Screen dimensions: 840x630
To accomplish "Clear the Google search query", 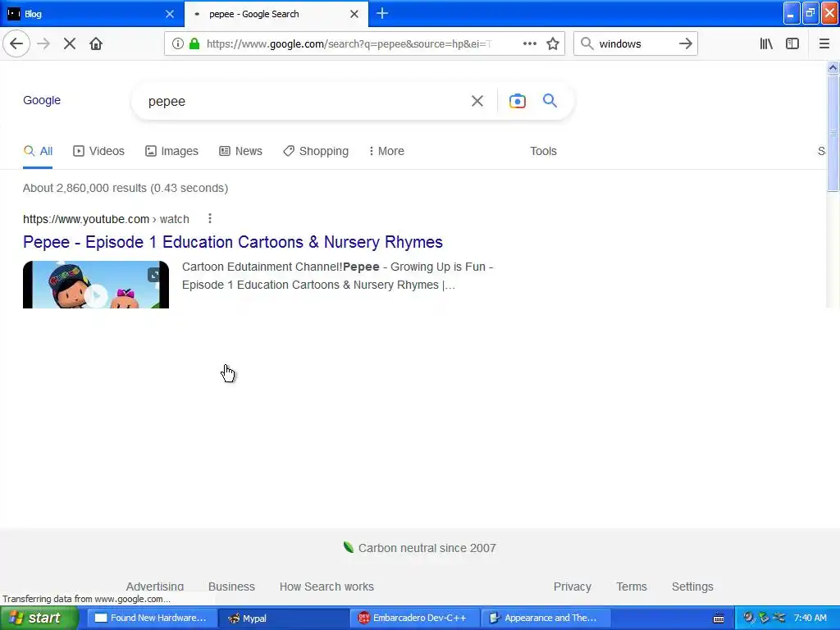I will click(477, 101).
